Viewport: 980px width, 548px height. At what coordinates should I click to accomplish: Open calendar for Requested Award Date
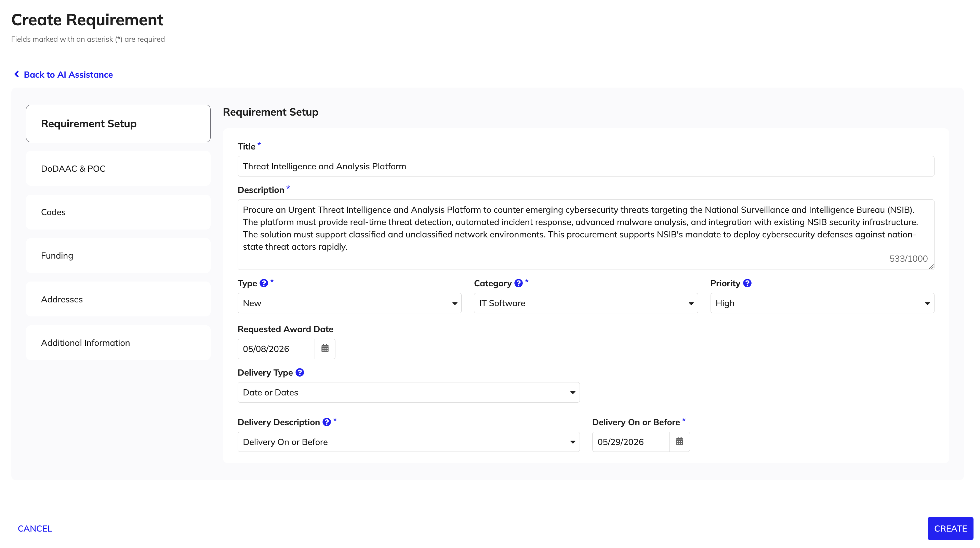coord(325,349)
